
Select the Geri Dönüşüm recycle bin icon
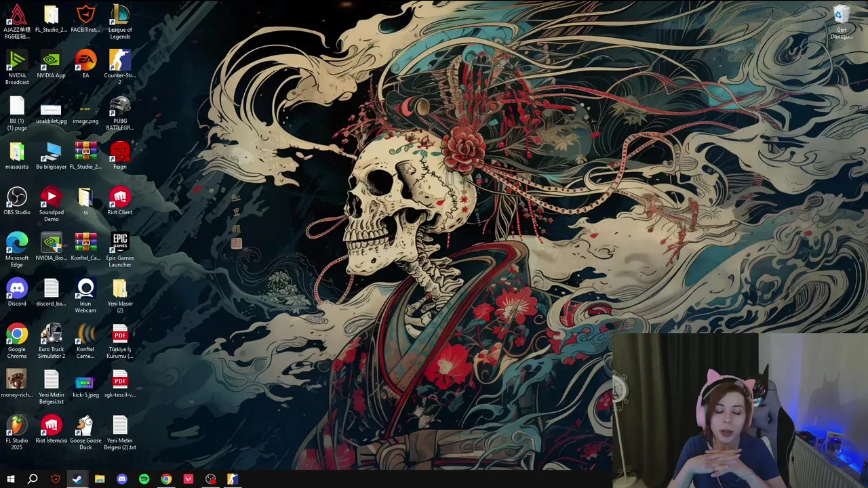(x=841, y=22)
